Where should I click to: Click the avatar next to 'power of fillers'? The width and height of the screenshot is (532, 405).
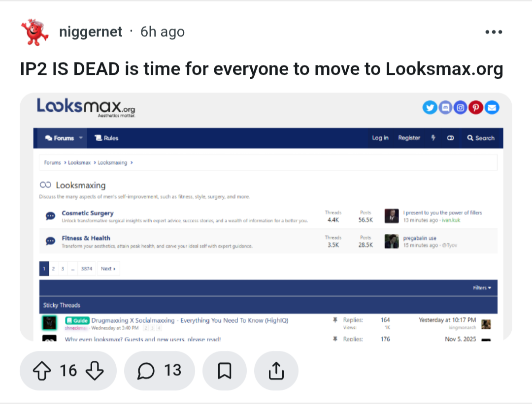pos(391,216)
